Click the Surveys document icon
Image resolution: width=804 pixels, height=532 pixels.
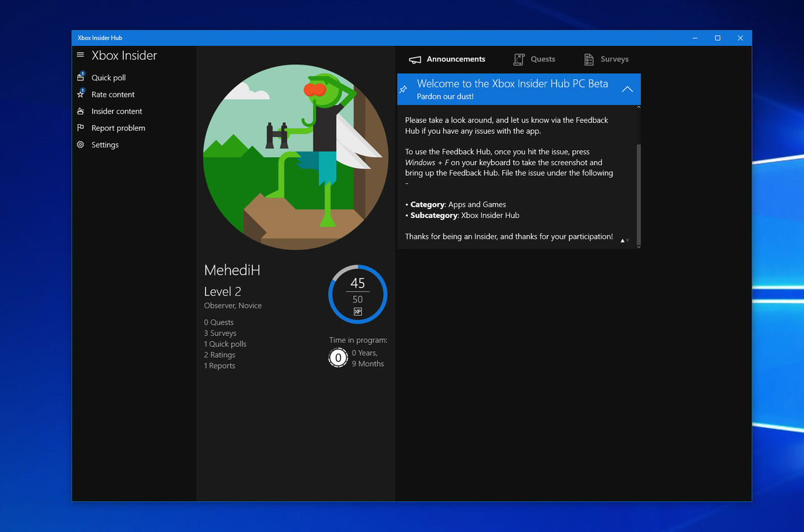[589, 59]
